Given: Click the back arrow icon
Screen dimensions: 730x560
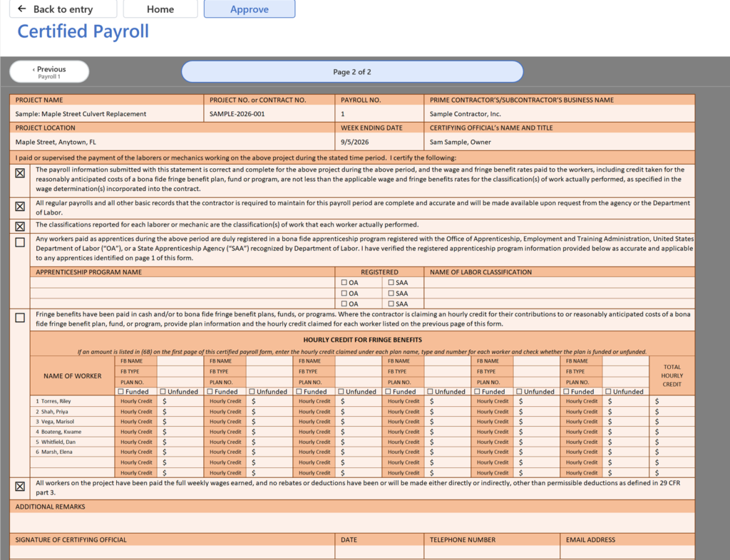Looking at the screenshot, I should [21, 9].
